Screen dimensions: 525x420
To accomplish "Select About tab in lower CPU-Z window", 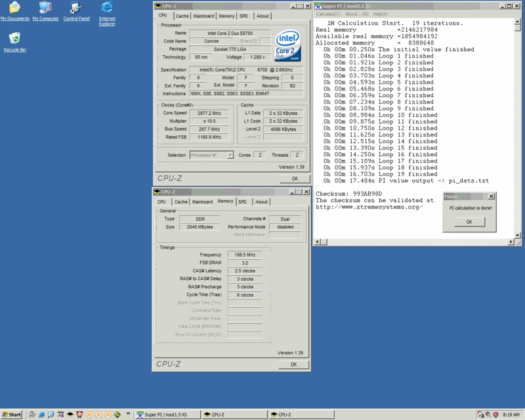I will (x=261, y=202).
